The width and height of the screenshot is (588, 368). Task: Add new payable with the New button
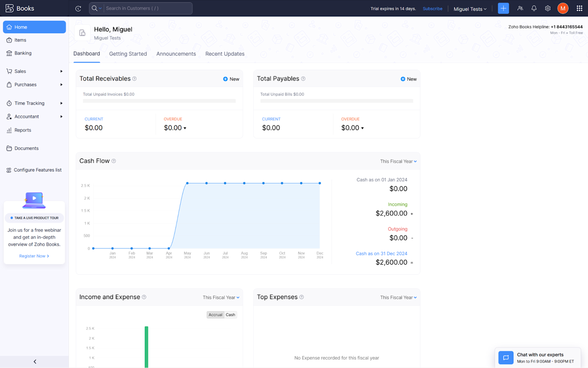[x=409, y=79]
